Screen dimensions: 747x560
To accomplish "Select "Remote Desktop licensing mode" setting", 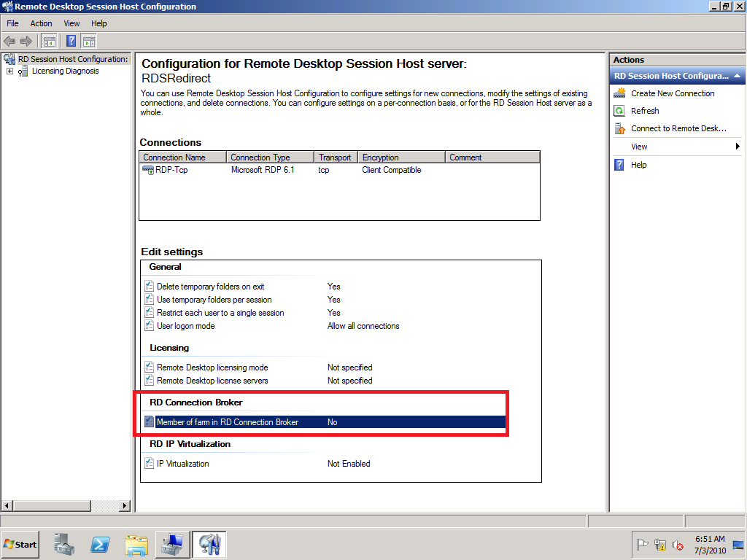I will click(212, 367).
